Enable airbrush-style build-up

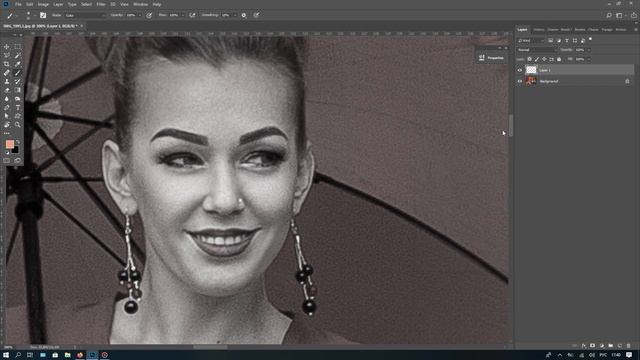click(192, 16)
